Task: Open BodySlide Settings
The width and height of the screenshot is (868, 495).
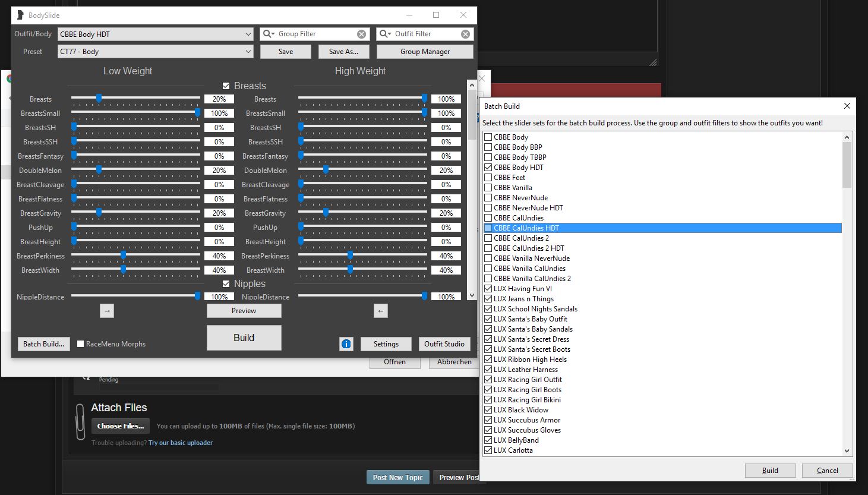Action: (386, 344)
